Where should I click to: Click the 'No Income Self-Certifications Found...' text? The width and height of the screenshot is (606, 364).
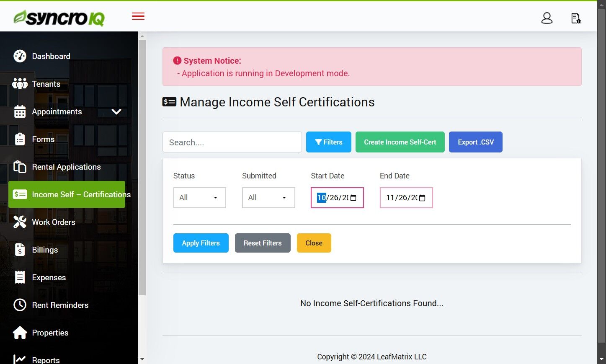pyautogui.click(x=372, y=303)
